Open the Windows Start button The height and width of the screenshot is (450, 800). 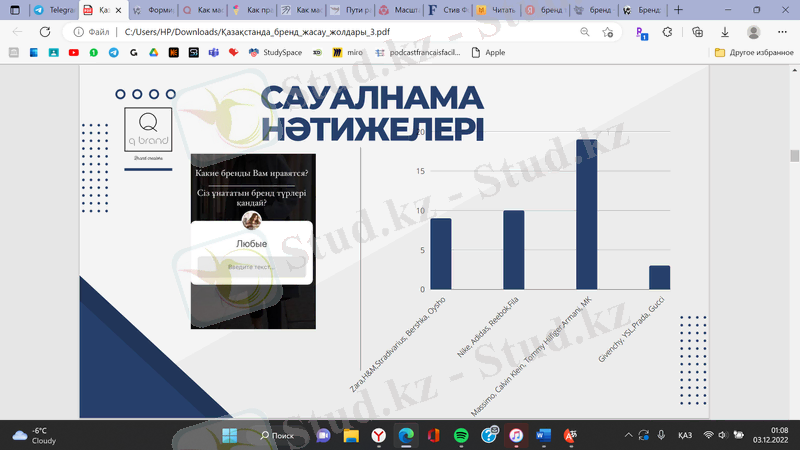[x=230, y=435]
